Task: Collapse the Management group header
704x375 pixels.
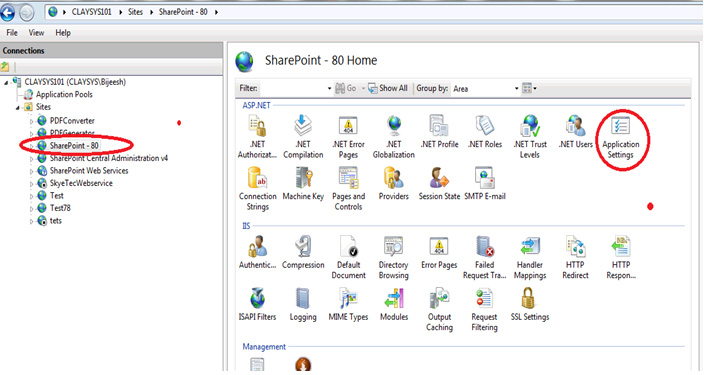Action: click(264, 347)
